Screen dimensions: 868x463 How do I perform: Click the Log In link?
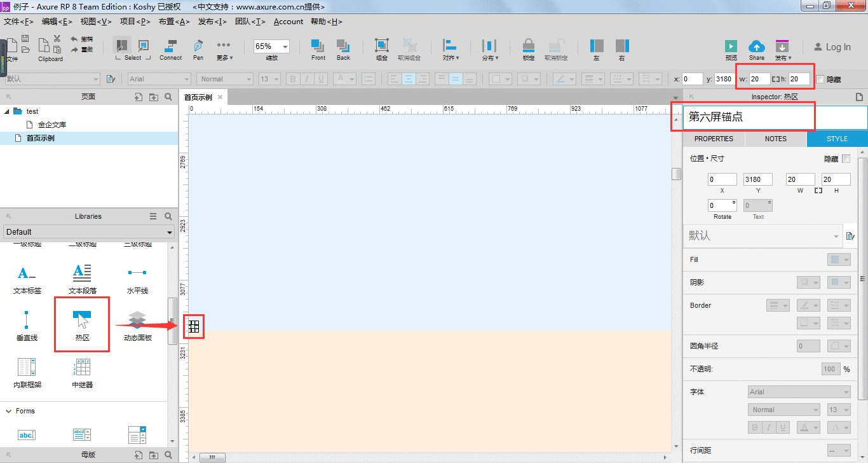832,47
